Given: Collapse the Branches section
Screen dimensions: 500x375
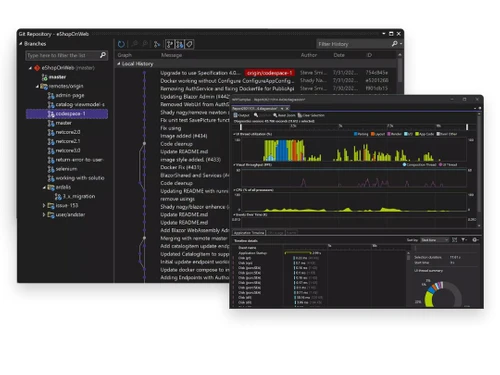Looking at the screenshot, I should [x=21, y=44].
